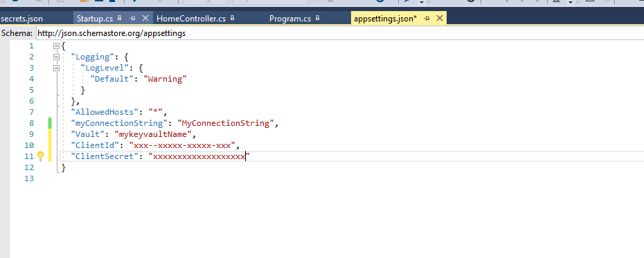The width and height of the screenshot is (644, 258).
Task: Select the appsettings.json* tab
Action: pos(385,19)
